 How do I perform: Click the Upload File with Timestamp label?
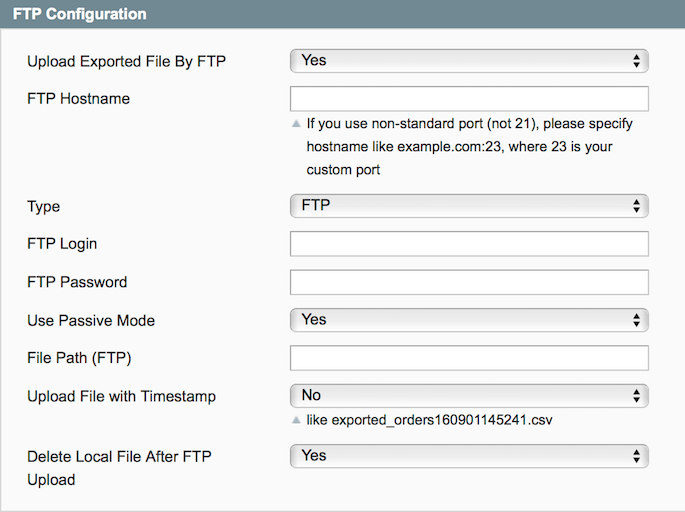pyautogui.click(x=121, y=396)
